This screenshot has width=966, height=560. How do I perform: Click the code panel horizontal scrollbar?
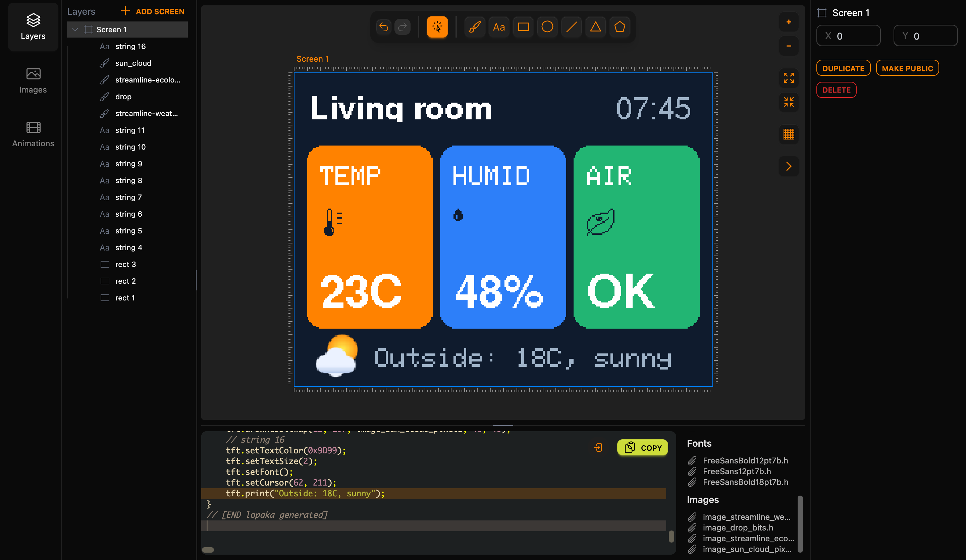coord(208,550)
